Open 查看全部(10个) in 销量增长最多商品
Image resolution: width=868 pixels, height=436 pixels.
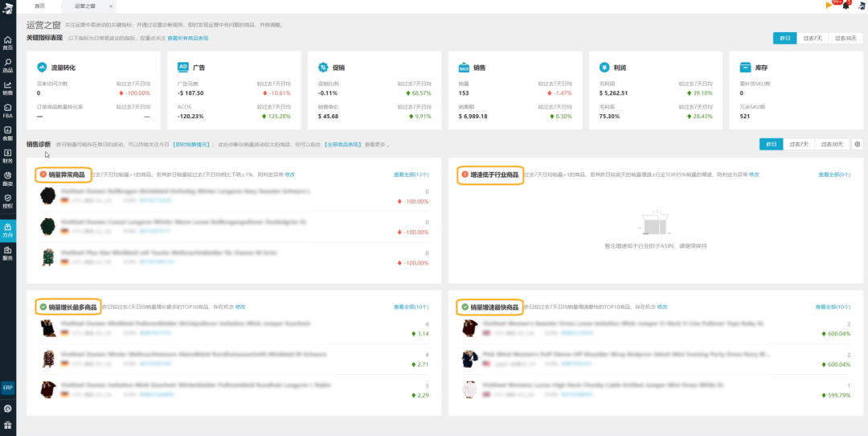pyautogui.click(x=411, y=306)
